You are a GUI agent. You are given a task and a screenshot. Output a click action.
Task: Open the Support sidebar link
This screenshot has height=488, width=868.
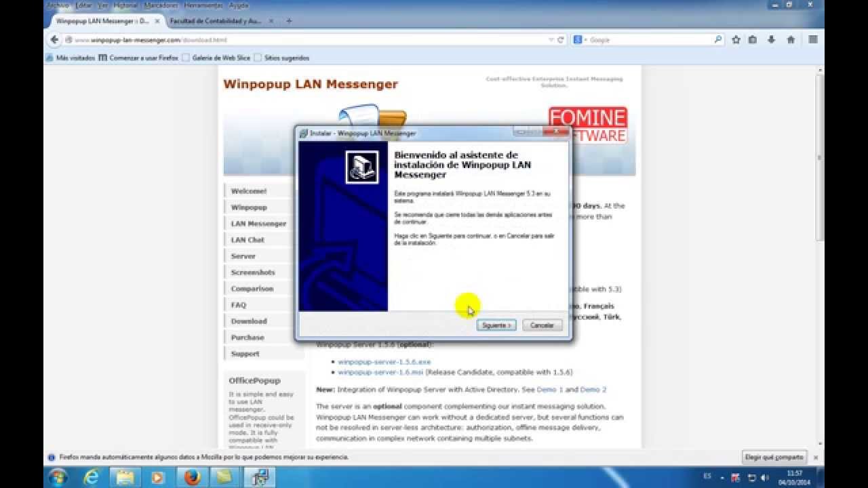click(x=245, y=354)
